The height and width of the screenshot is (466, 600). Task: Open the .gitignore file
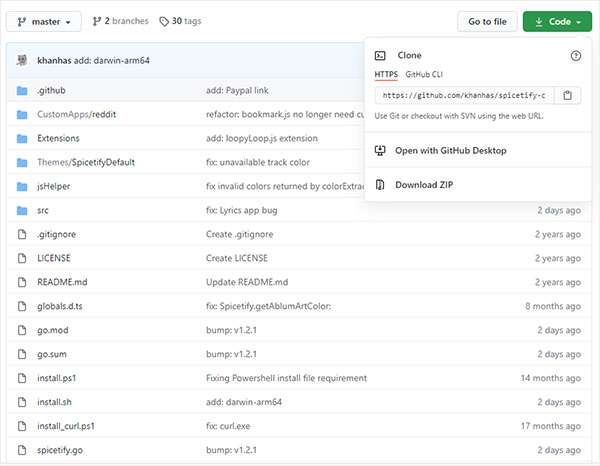(56, 234)
